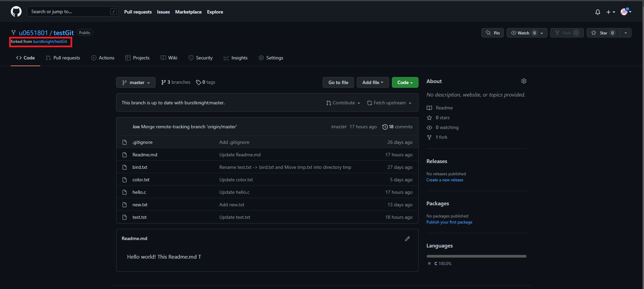Open Explore in top navigation
Viewport: 644px width, 289px height.
pyautogui.click(x=215, y=12)
